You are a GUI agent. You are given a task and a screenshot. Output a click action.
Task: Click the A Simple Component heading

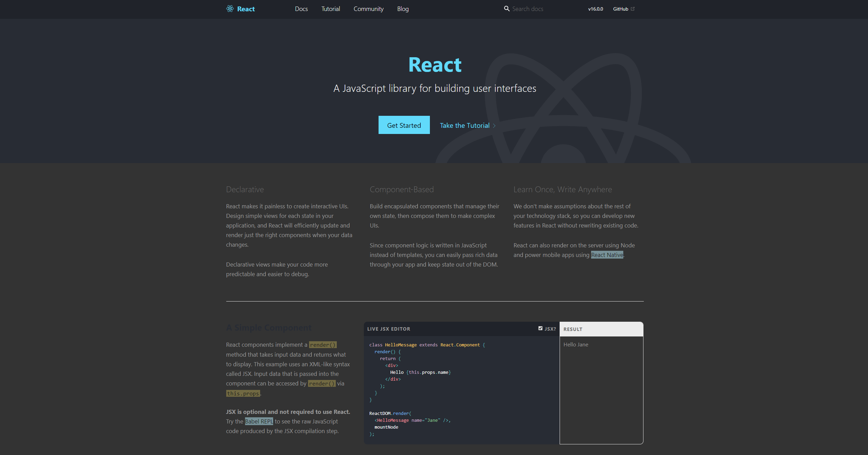269,328
